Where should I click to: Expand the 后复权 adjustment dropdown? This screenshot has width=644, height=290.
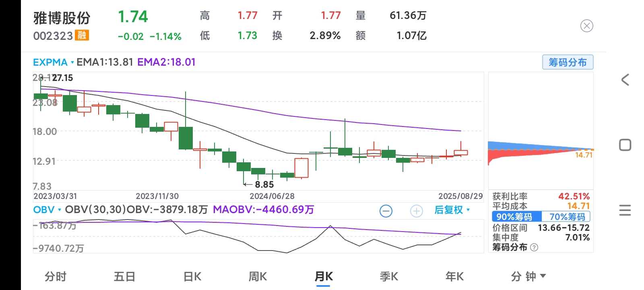tap(452, 210)
